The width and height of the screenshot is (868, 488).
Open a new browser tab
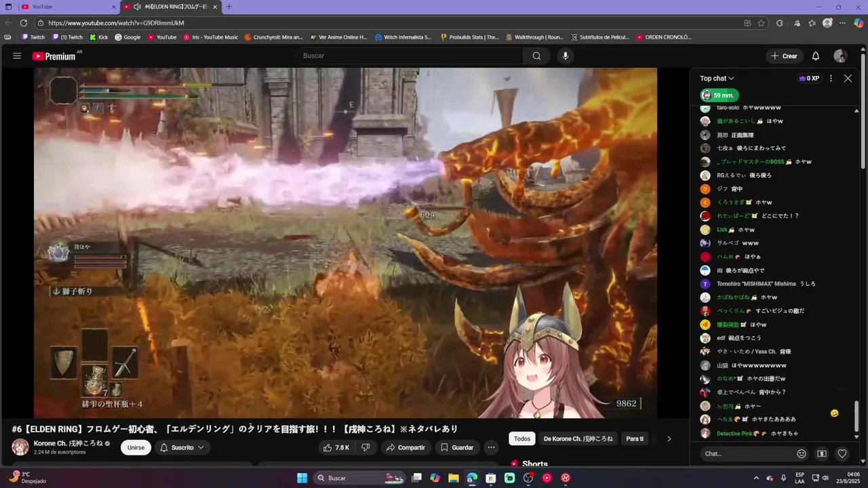coord(229,7)
